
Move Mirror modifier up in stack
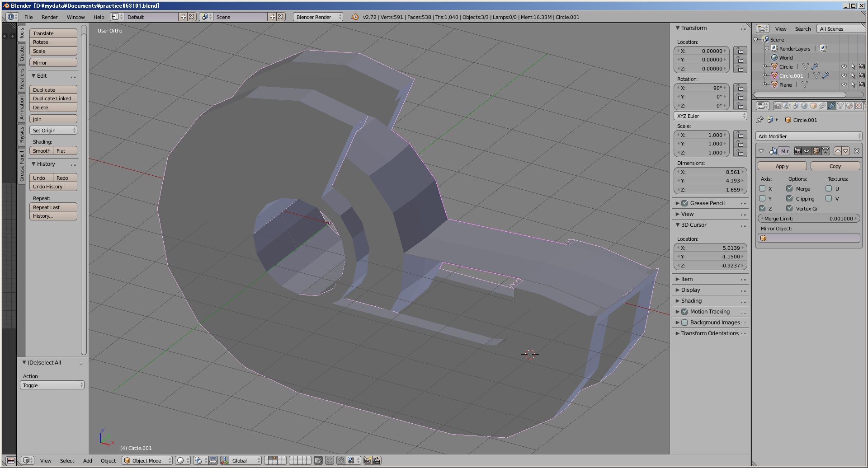(838, 151)
